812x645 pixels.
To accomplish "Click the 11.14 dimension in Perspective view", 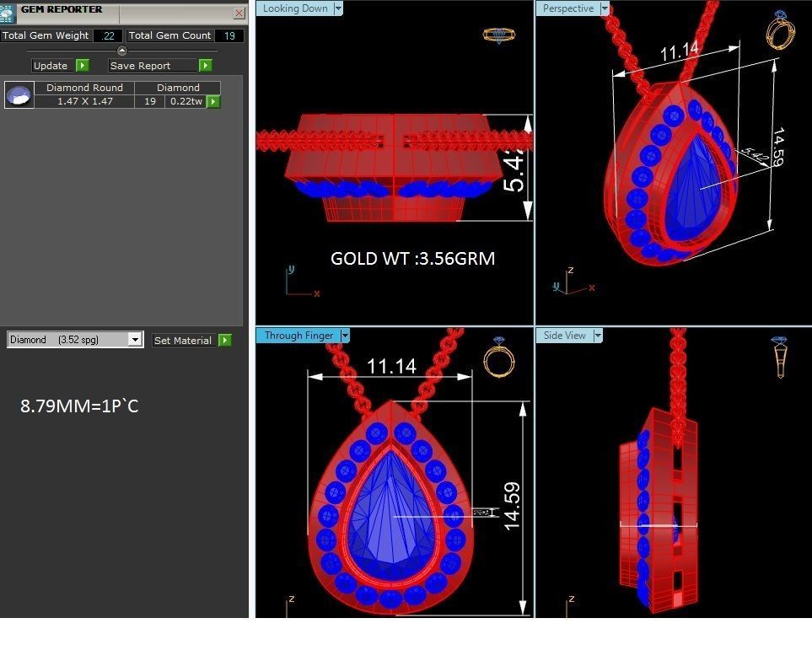I will (x=680, y=51).
